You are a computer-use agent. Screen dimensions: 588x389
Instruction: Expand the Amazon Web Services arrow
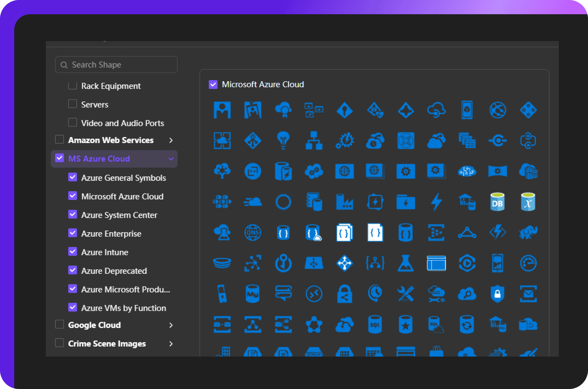(171, 140)
